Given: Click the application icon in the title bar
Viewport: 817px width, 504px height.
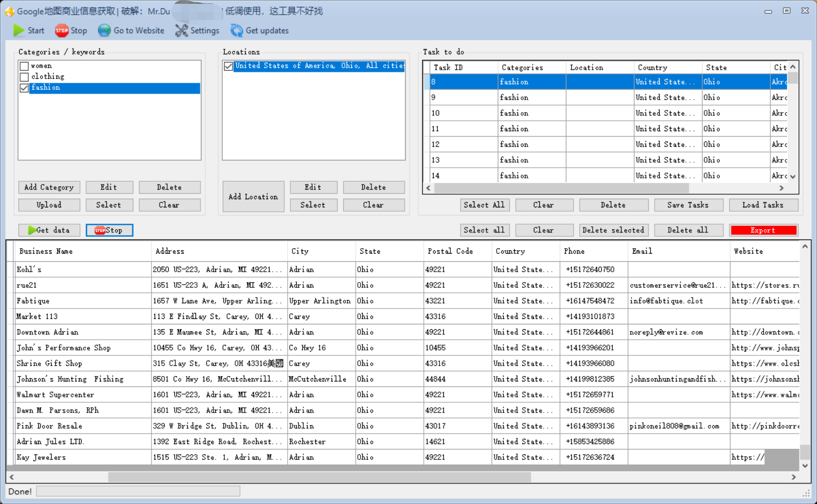Looking at the screenshot, I should coord(9,11).
